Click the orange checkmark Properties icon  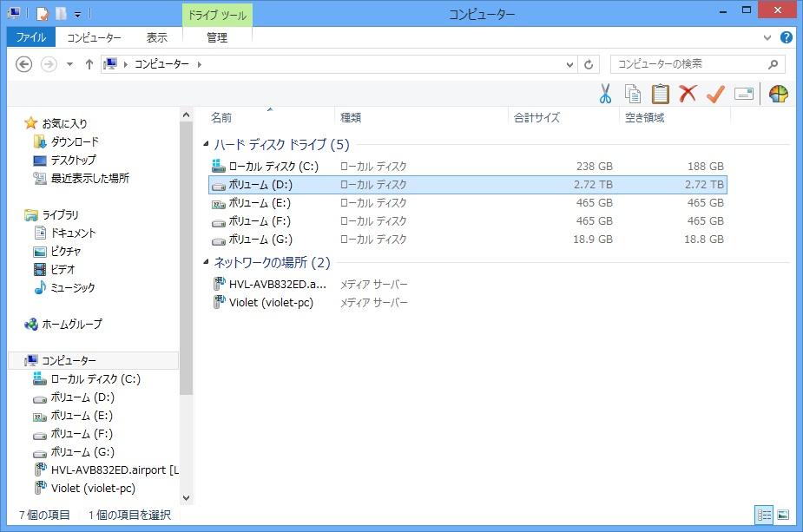[715, 94]
